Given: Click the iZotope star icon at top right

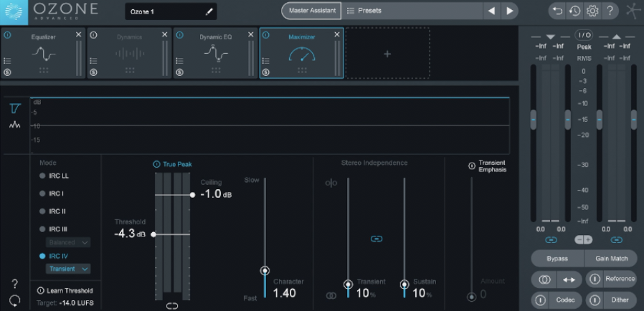Looking at the screenshot, I should 634,11.
